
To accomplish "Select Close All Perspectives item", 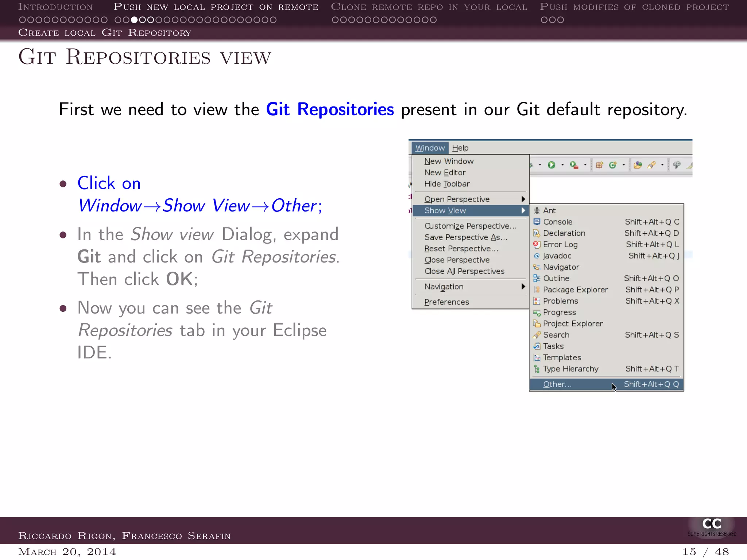I will click(471, 271).
